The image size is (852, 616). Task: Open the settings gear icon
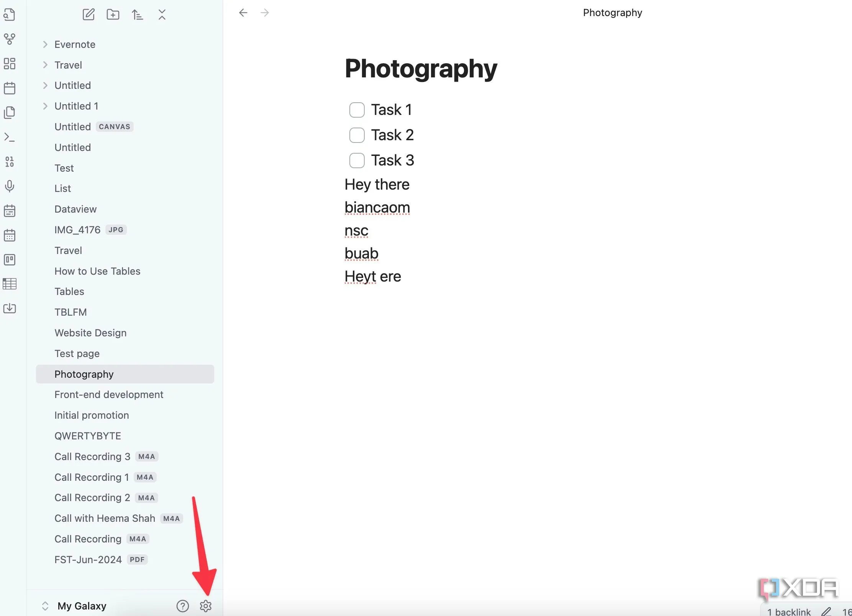click(x=206, y=606)
